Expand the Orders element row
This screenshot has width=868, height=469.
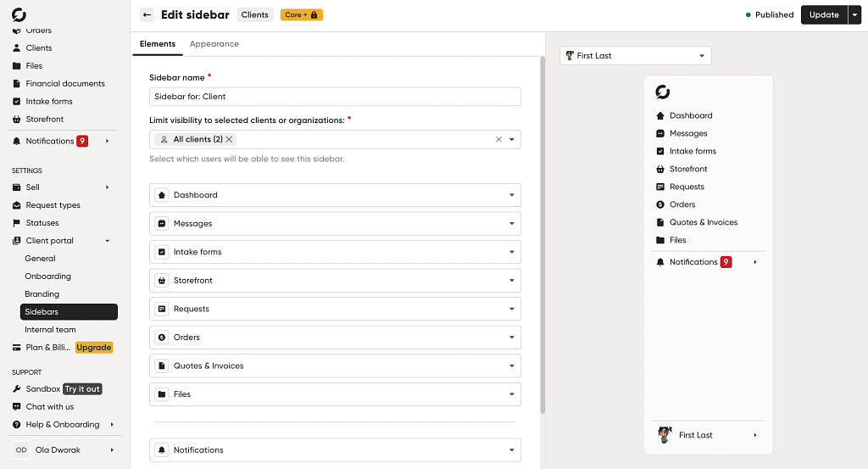(x=511, y=338)
